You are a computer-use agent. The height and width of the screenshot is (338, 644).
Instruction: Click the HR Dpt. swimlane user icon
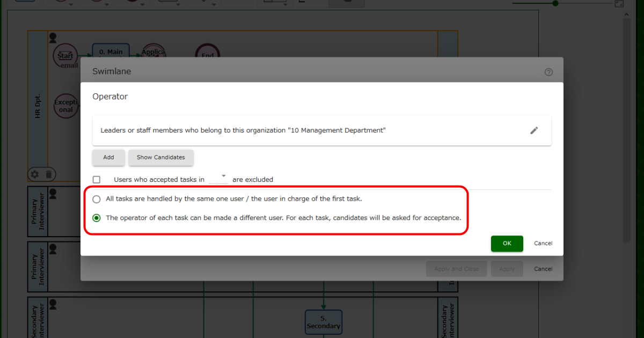pyautogui.click(x=53, y=38)
